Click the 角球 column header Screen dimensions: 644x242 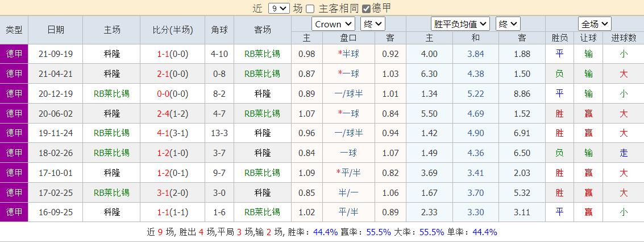pos(219,30)
